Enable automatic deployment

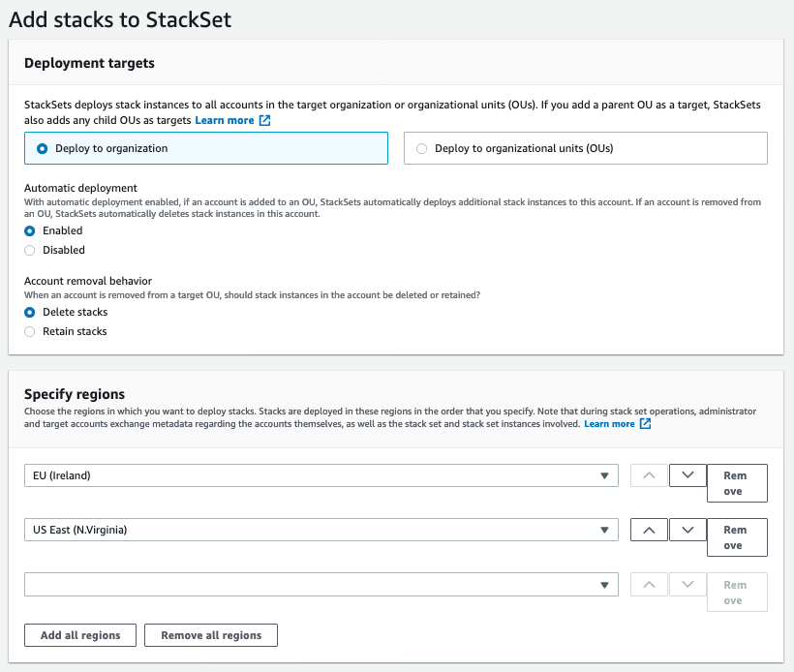pyautogui.click(x=29, y=230)
